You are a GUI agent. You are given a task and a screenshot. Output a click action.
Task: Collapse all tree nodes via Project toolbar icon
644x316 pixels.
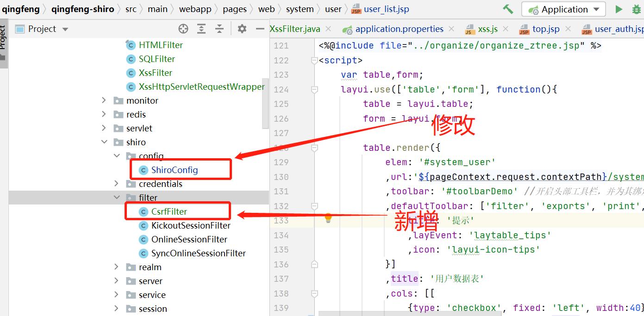tap(219, 28)
